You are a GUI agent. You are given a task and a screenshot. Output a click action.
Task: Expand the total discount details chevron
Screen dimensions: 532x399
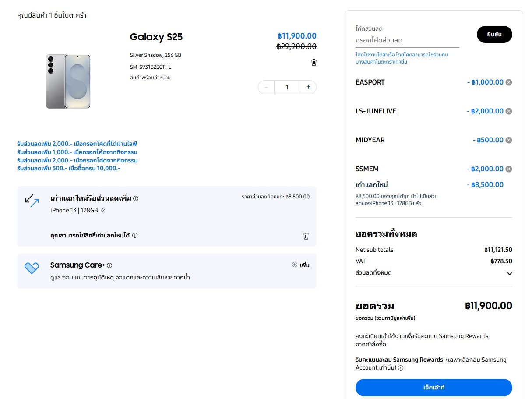(x=509, y=274)
